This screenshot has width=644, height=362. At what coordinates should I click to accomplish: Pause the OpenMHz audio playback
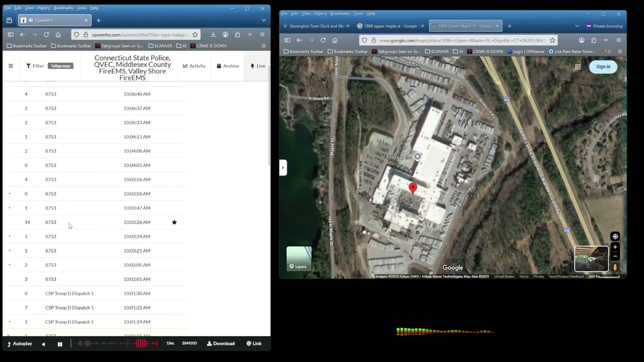(60, 344)
